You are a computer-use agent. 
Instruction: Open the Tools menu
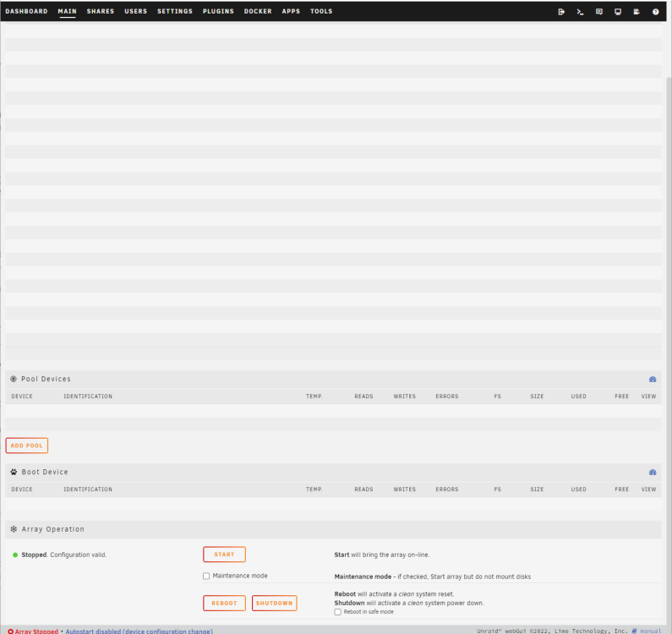(x=321, y=12)
